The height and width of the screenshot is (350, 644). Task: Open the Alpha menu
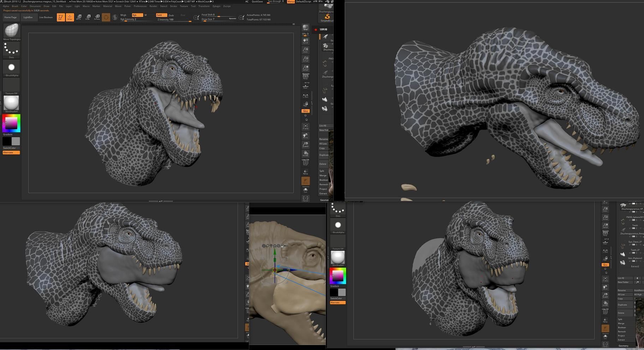[6, 6]
